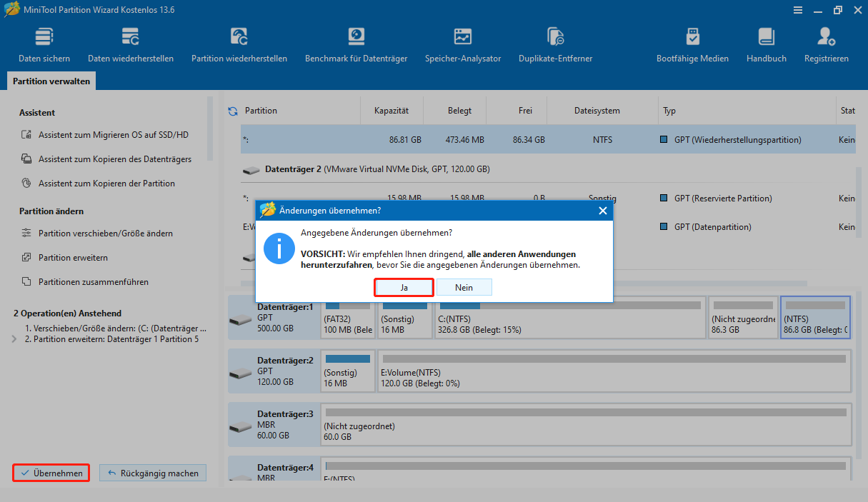Select Disk 3 Nicht zugeordnet 60.0 GB block
Image resolution: width=868 pixels, height=502 pixels.
[x=586, y=425]
